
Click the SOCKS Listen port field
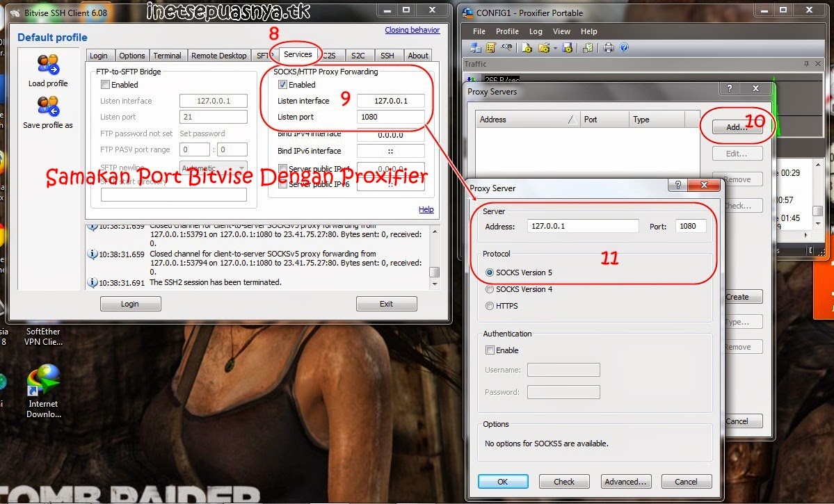coord(391,117)
